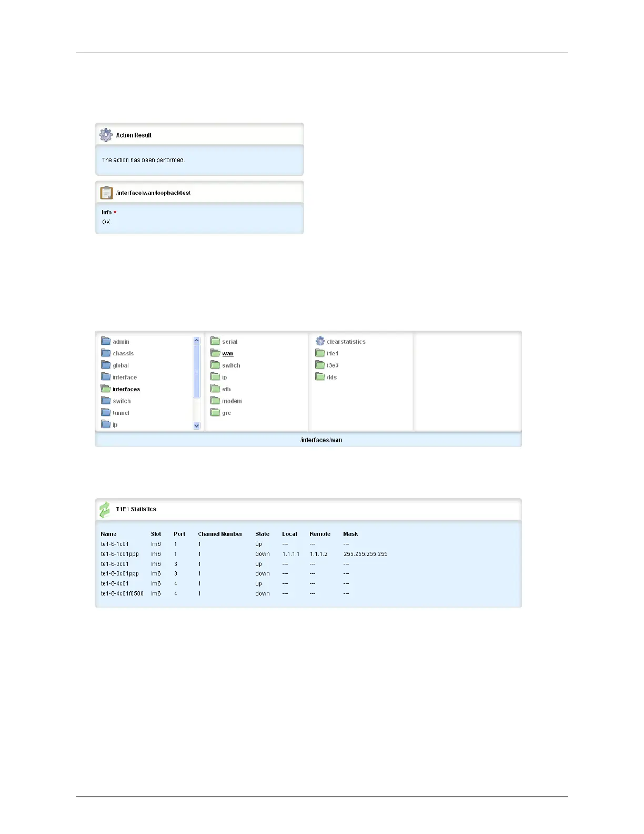The height and width of the screenshot is (834, 644).
Task: Open the eth submenu entry
Action: click(x=226, y=389)
